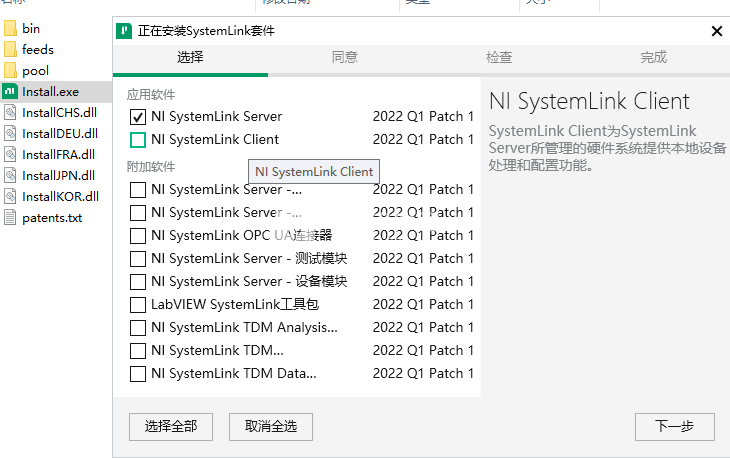730x458 pixels.
Task: Click the InstallDEU.dll file icon
Action: point(10,134)
